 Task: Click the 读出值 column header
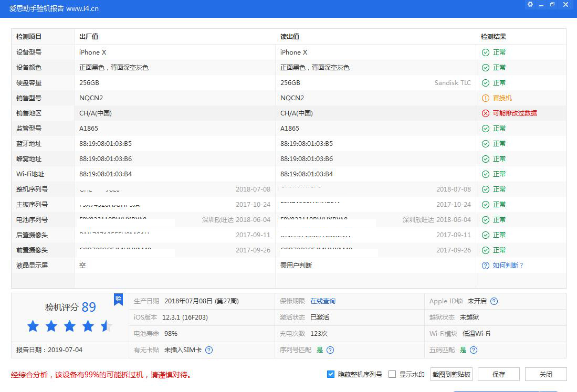(x=290, y=37)
